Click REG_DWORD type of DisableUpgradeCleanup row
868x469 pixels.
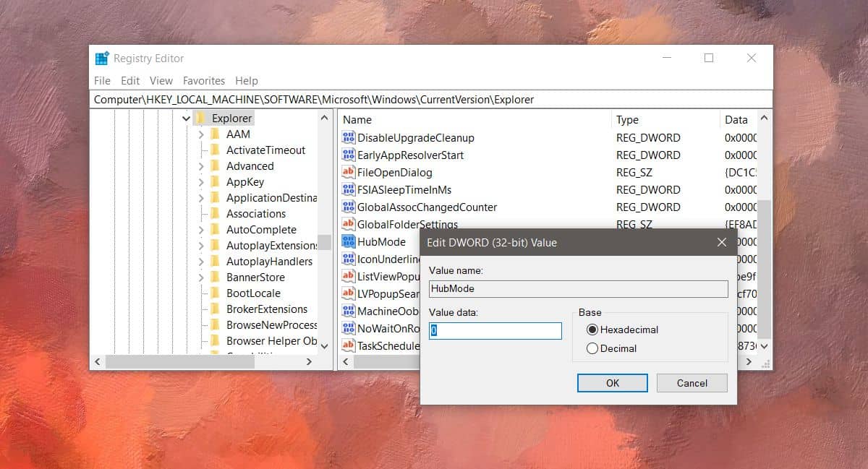click(648, 137)
